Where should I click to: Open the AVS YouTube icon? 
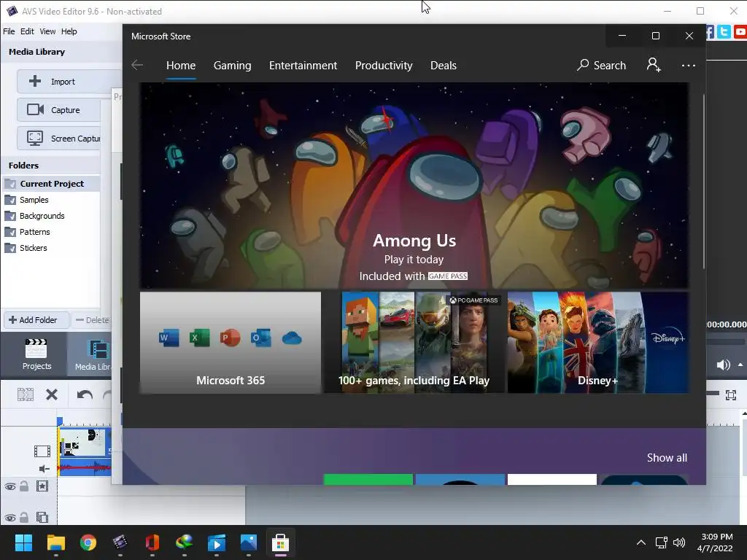[740, 32]
